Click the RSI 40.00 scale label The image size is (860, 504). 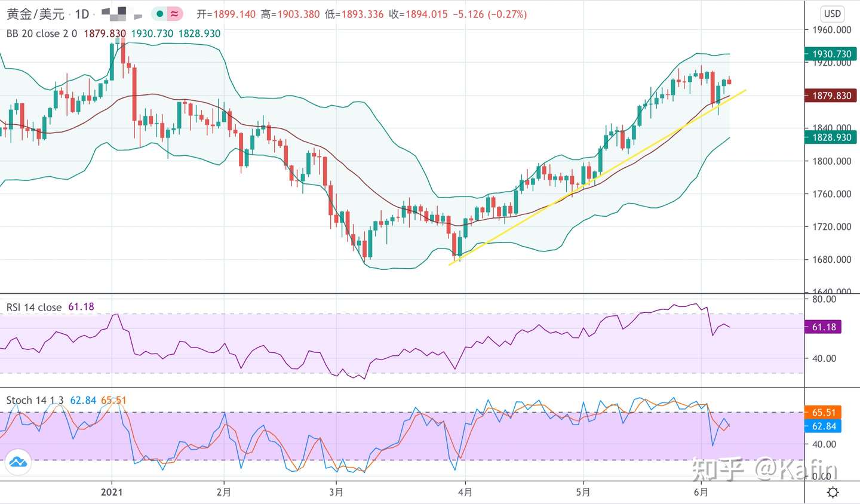[x=824, y=358]
